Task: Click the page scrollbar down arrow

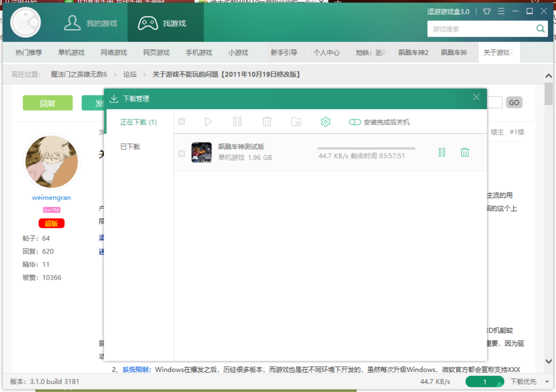Action: pos(549,361)
